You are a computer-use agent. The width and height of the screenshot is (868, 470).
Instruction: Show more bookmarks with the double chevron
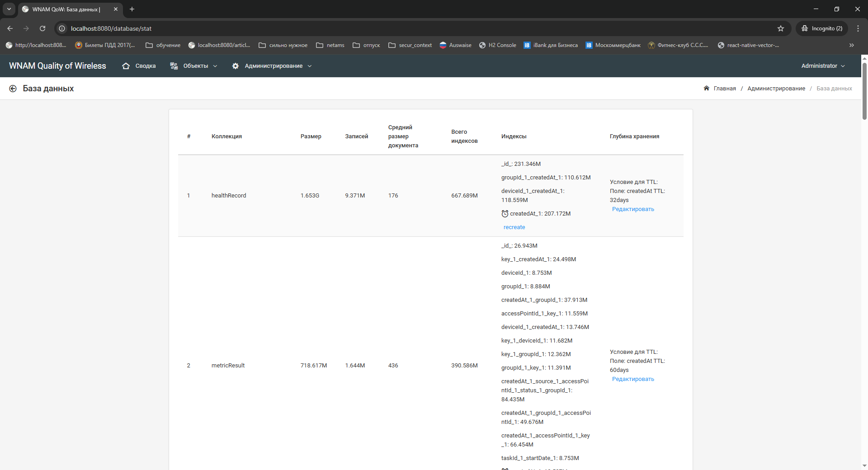pyautogui.click(x=852, y=45)
